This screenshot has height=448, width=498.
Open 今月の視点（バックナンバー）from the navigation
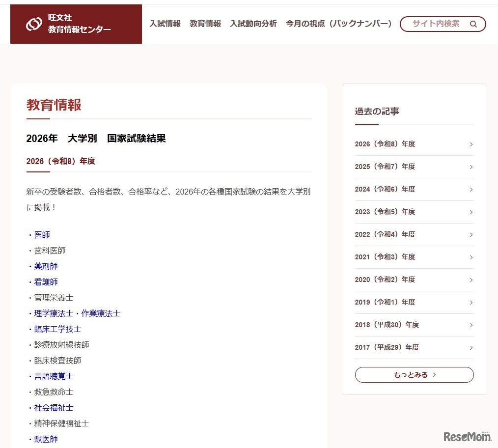(x=339, y=23)
